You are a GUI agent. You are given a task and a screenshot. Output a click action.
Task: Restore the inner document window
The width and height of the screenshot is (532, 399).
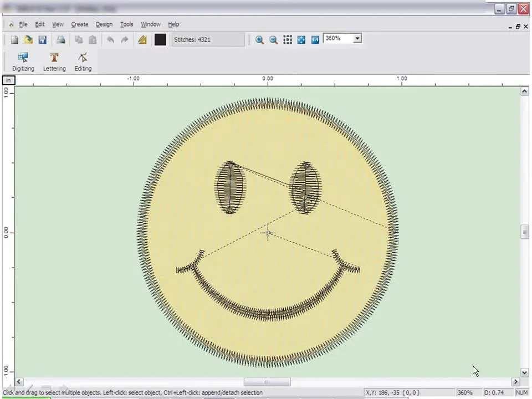[518, 27]
